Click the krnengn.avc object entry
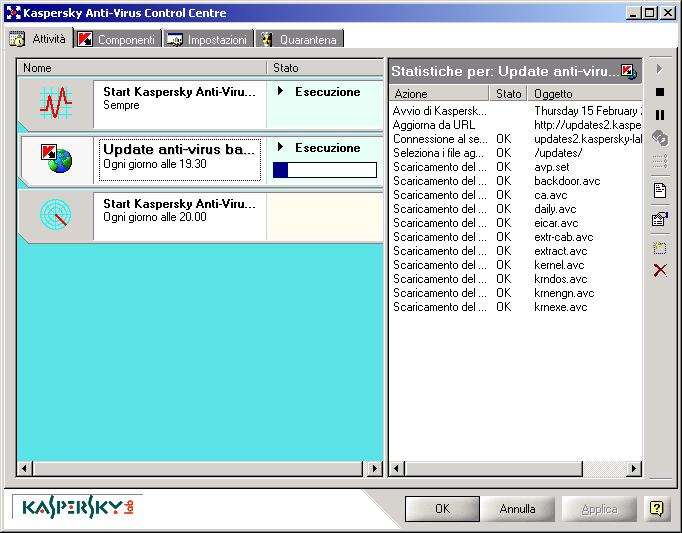Screen dimensions: 682x533 pyautogui.click(x=564, y=293)
